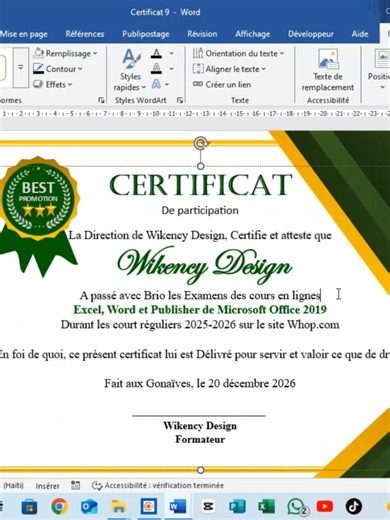Open Aligner le texte dropdown
This screenshot has width=390, height=520.
tap(230, 69)
